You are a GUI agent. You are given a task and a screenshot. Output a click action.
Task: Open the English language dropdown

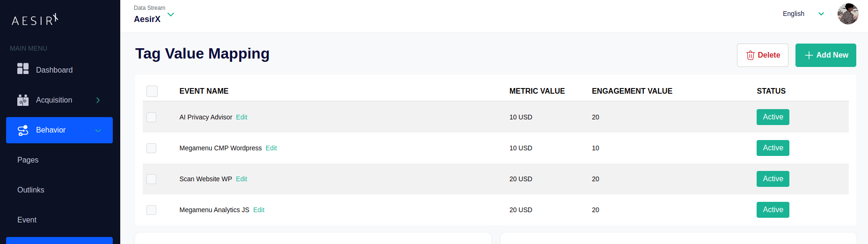(821, 14)
